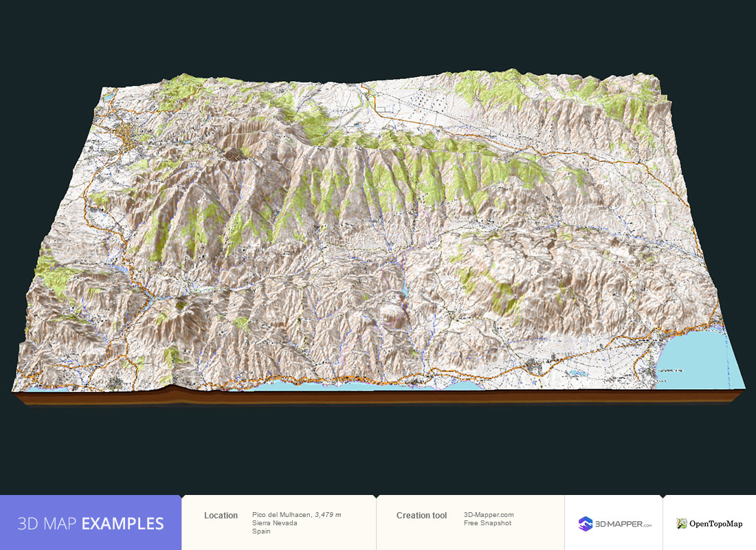Click the Spain text line
This screenshot has width=756, height=550.
pos(261,531)
